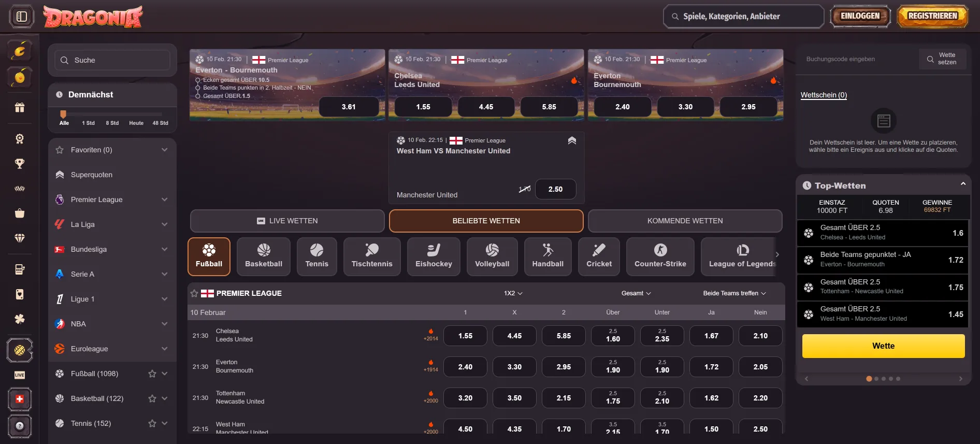Select the 8 Std time filter

[x=112, y=123]
